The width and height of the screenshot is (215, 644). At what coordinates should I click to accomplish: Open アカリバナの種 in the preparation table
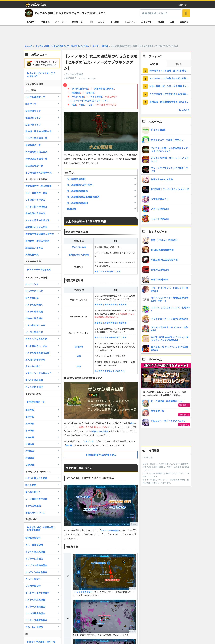pos(79,247)
